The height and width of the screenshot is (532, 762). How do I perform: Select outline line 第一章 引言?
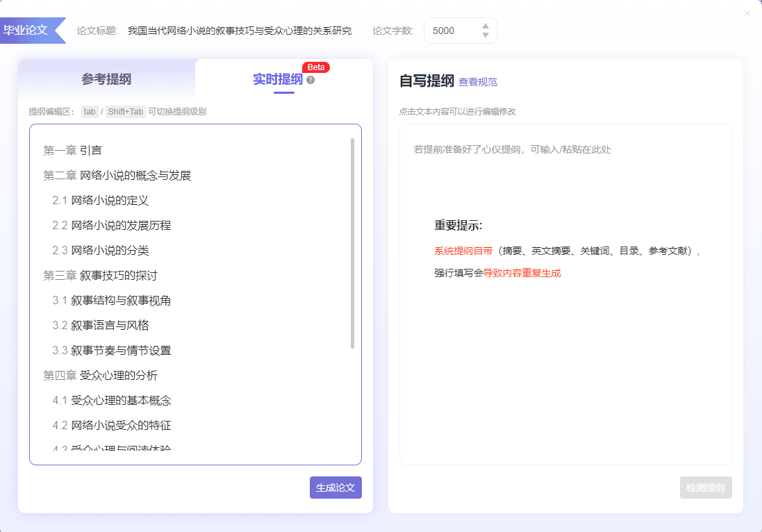point(72,151)
